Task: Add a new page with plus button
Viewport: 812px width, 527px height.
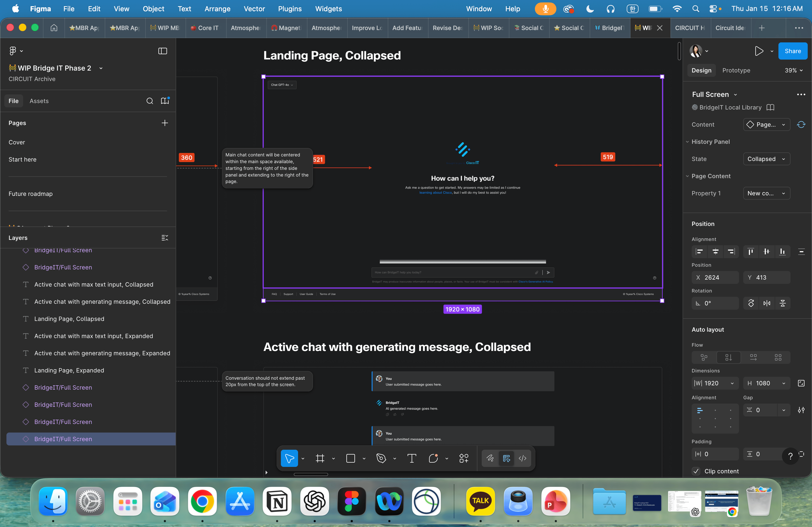Action: click(165, 123)
